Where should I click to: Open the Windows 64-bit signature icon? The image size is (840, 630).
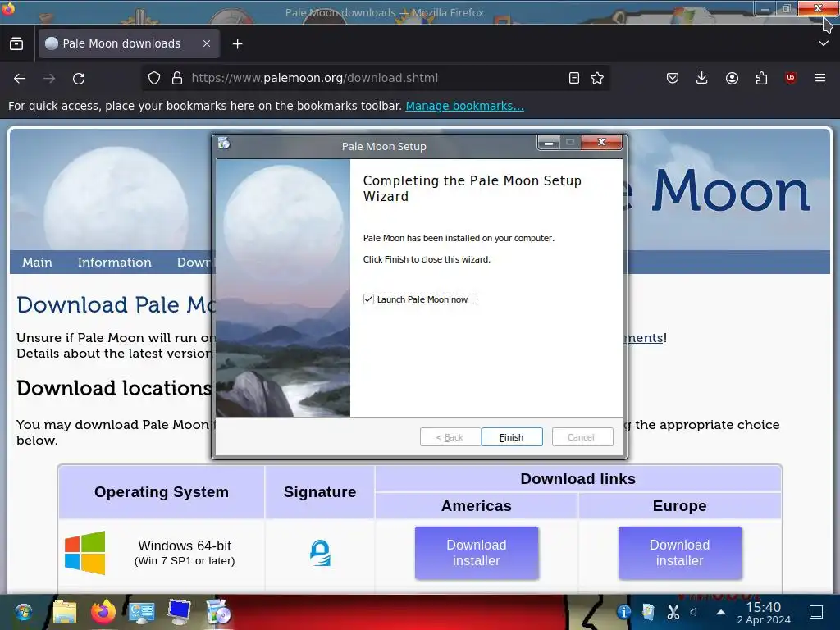[x=320, y=553]
